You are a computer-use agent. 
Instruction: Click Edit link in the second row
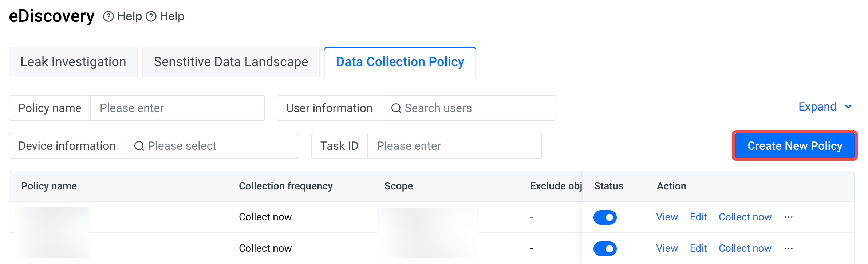pos(698,248)
